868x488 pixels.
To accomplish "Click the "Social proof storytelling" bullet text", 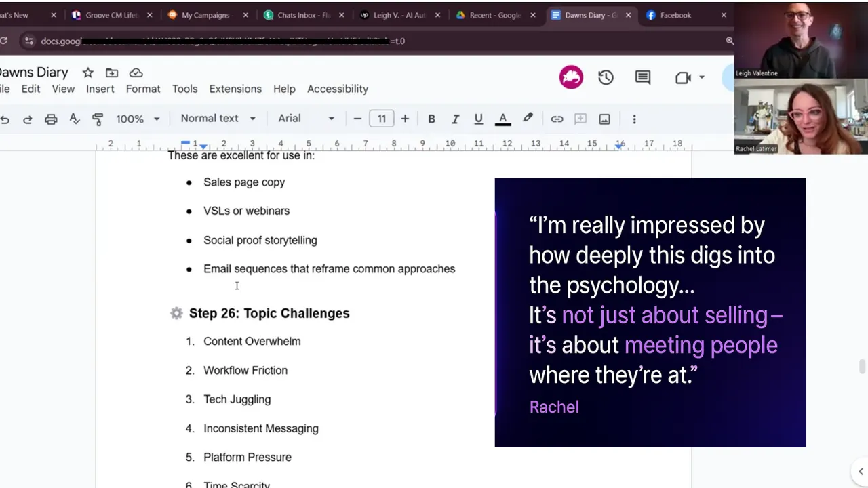I will click(260, 240).
